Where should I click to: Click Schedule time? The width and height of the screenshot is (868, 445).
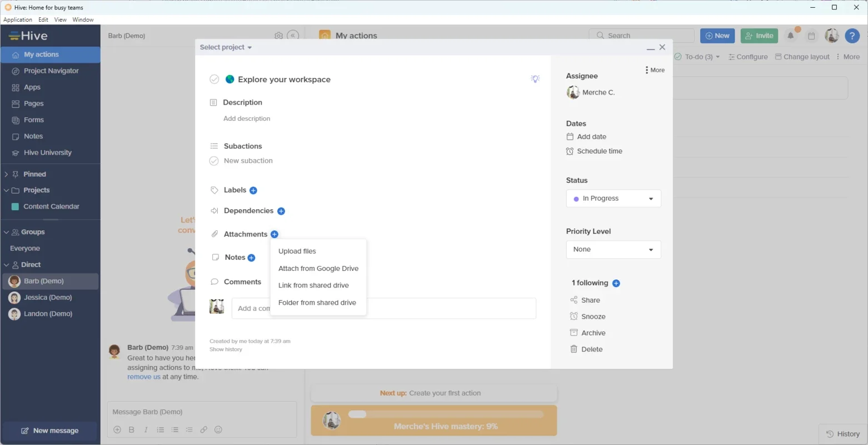[594, 151]
